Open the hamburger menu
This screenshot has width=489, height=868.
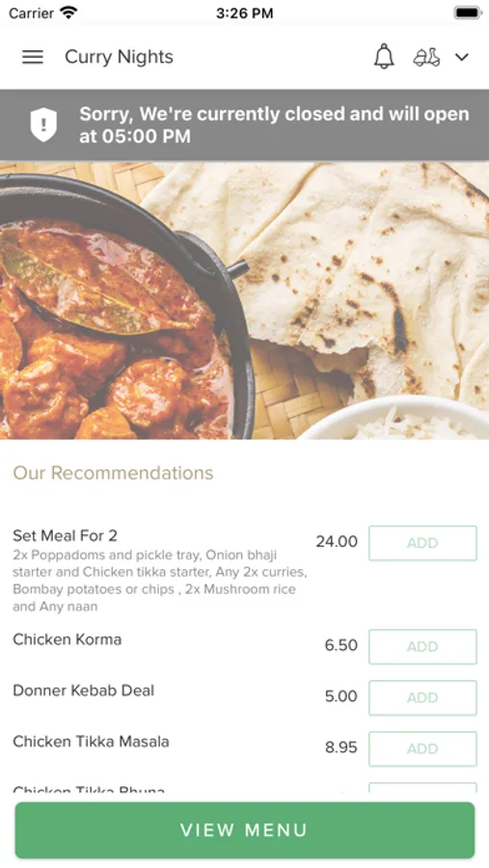(x=33, y=57)
